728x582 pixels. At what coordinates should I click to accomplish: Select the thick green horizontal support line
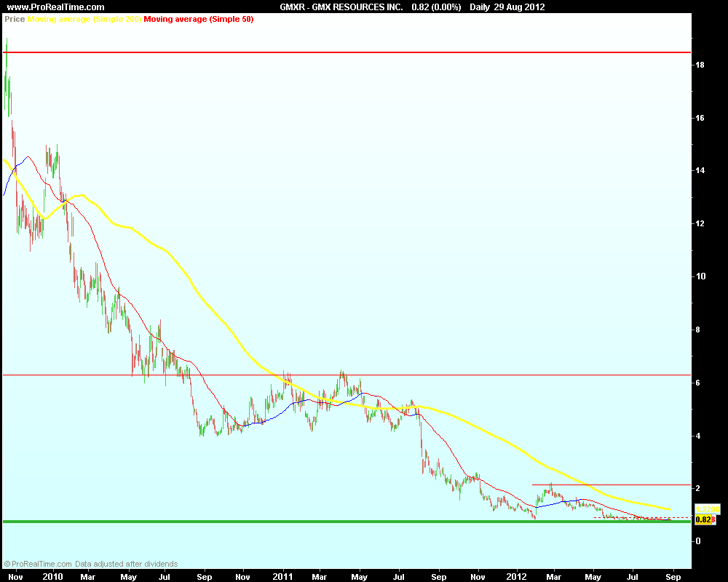tap(347, 522)
